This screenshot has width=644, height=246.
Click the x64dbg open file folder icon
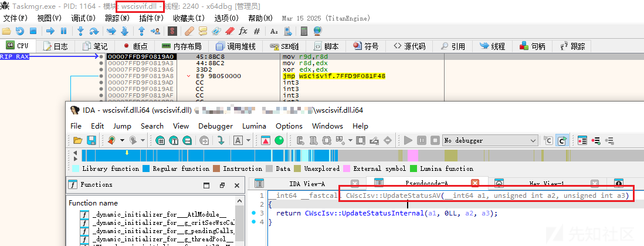click(x=6, y=31)
